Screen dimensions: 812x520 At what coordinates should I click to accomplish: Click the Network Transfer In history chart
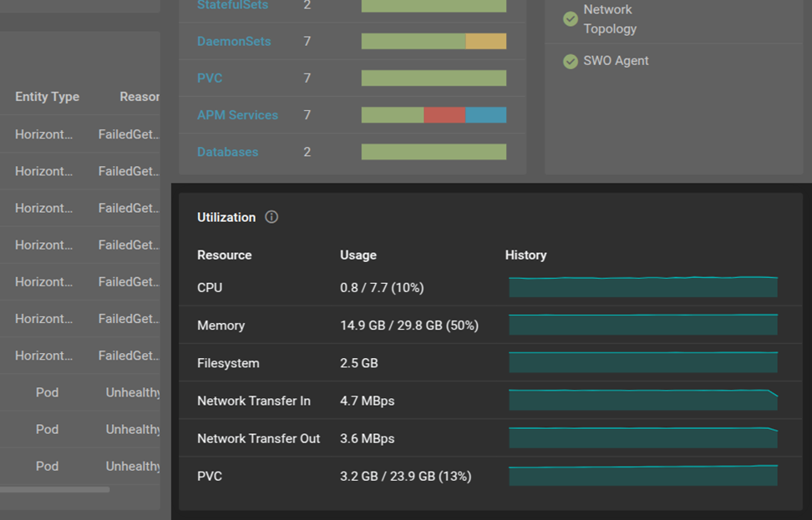(643, 400)
